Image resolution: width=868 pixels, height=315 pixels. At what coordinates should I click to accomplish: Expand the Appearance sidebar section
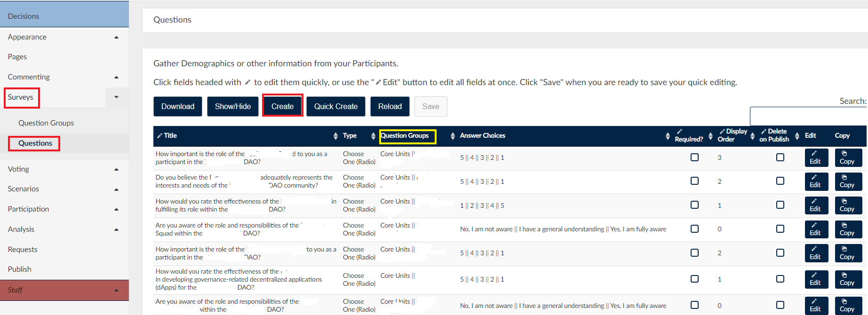tap(116, 37)
